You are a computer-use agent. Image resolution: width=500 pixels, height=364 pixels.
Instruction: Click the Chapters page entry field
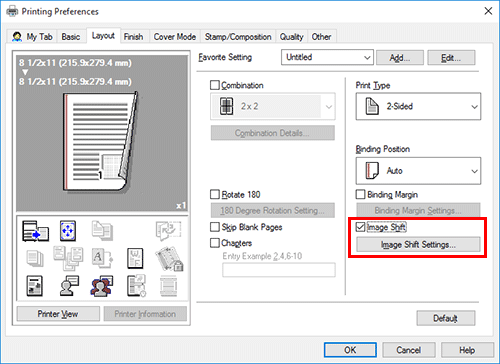(279, 270)
